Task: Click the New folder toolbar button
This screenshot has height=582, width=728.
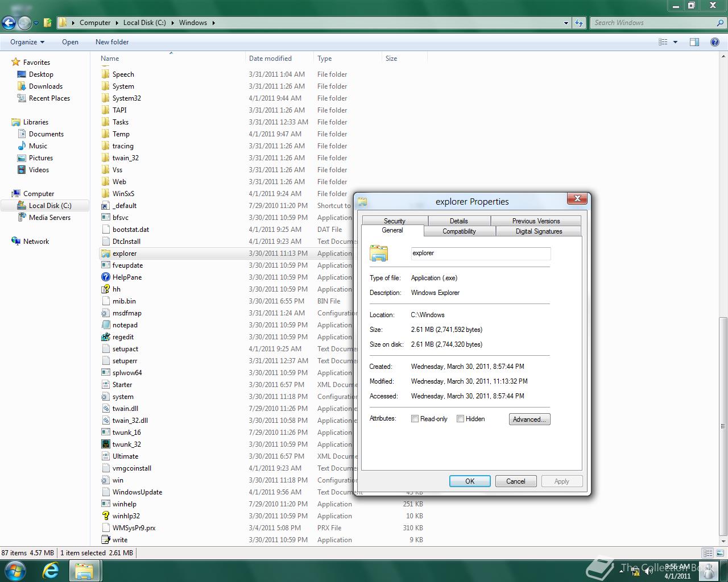Action: pyautogui.click(x=112, y=42)
